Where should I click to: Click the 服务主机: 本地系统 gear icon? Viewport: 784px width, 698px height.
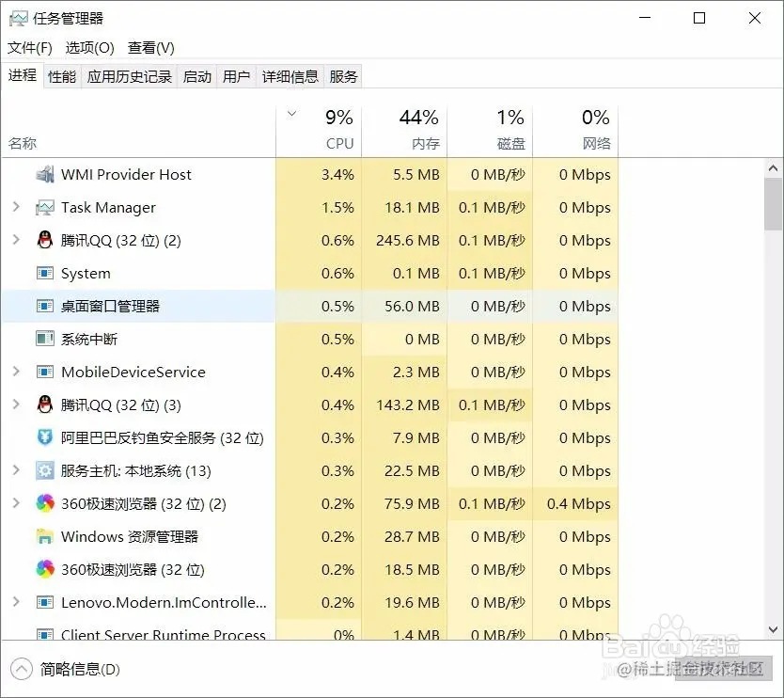pyautogui.click(x=45, y=470)
